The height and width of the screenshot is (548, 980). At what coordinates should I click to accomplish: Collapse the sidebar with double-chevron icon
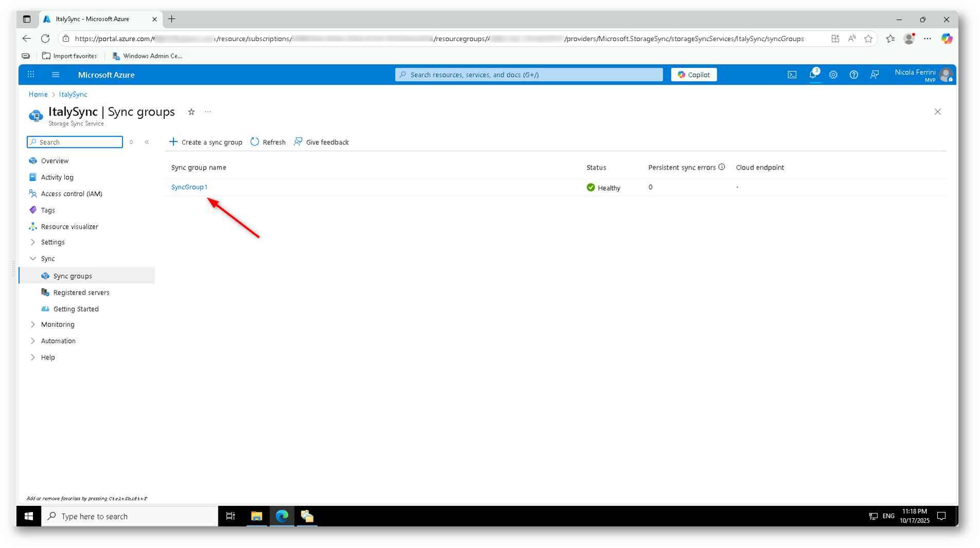pos(147,142)
